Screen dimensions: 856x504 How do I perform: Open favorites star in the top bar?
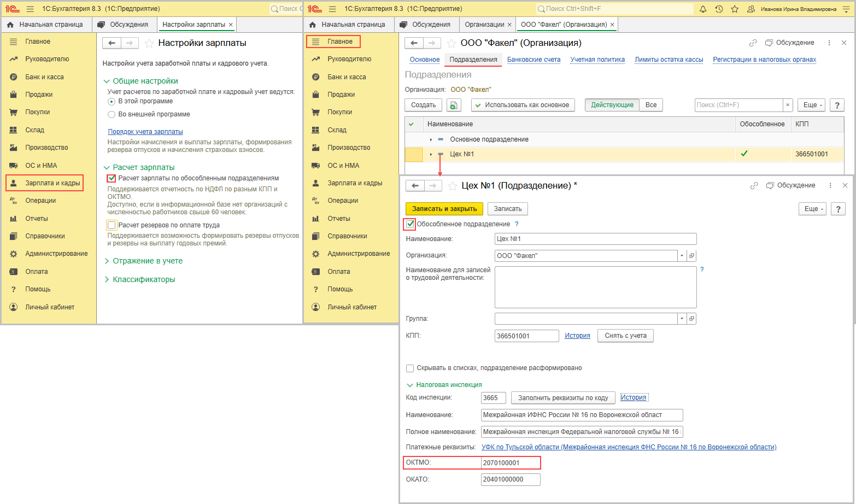point(735,9)
